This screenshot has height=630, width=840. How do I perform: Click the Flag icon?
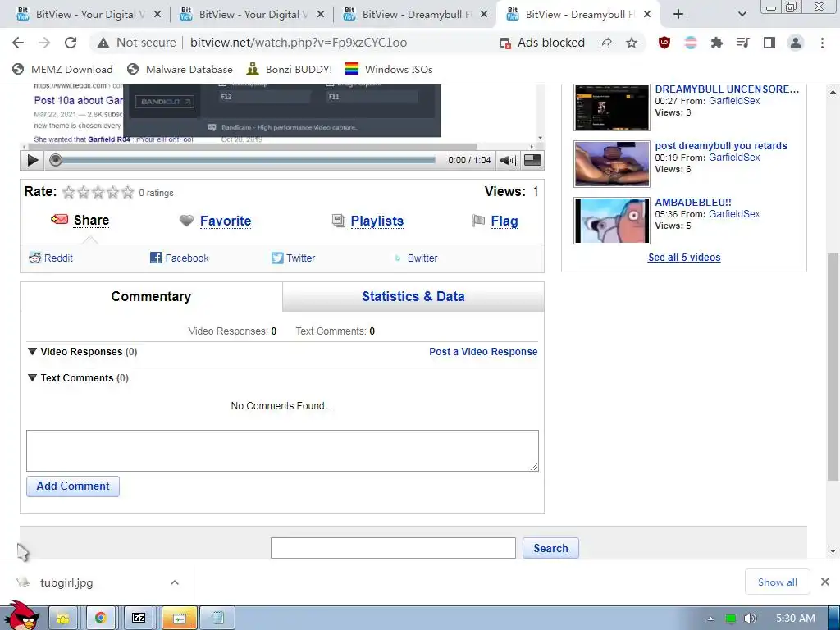pos(478,221)
